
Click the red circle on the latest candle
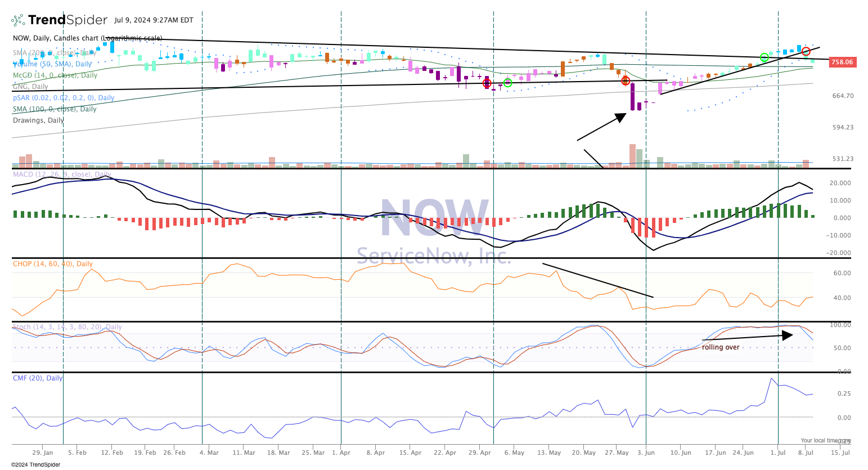[x=806, y=51]
